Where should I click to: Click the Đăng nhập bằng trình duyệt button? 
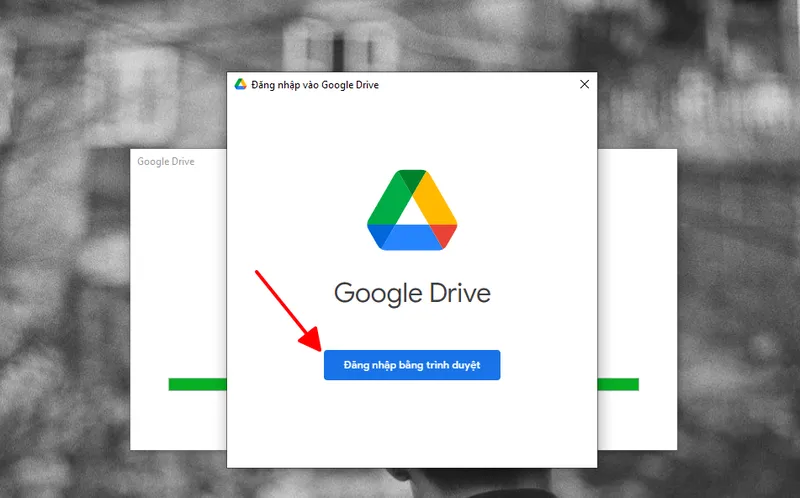point(412,365)
